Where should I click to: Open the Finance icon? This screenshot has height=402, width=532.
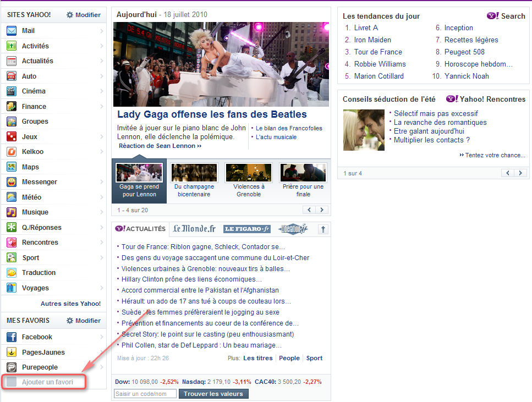[12, 106]
